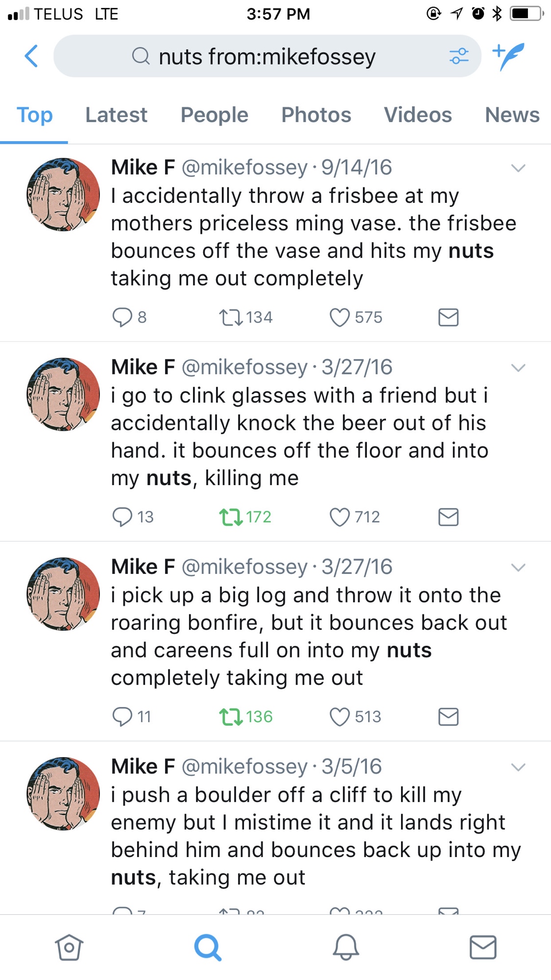Open Notifications bell in bottom bar
Viewport: 551px width, 980px height.
346,947
